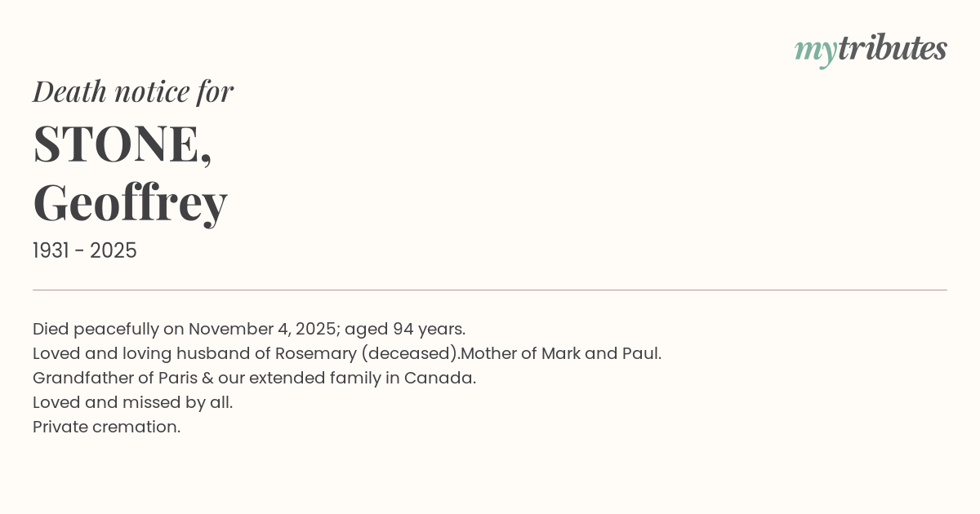Viewport: 980px width, 514px height.
Task: Click the mytributes logo
Action: (870, 49)
